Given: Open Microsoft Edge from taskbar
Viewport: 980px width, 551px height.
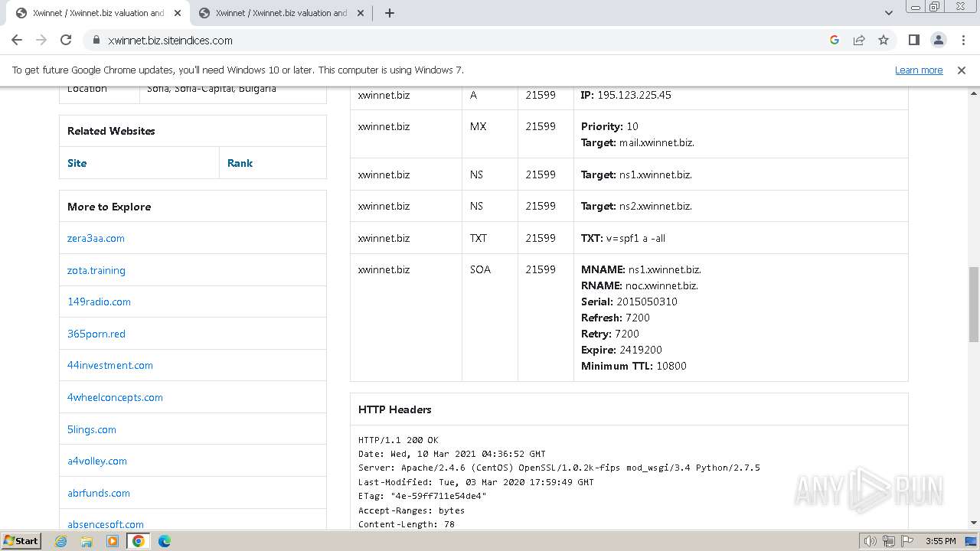Looking at the screenshot, I should click(x=165, y=541).
